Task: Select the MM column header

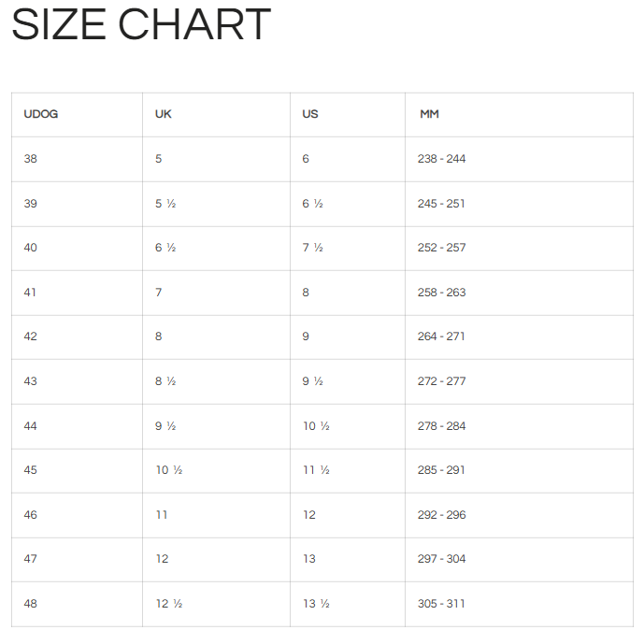Action: coord(429,115)
